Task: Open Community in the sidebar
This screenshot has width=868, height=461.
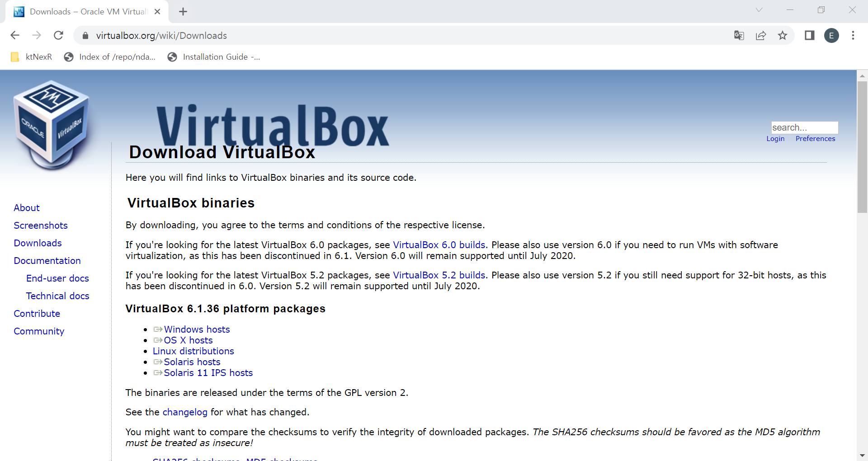Action: [39, 331]
